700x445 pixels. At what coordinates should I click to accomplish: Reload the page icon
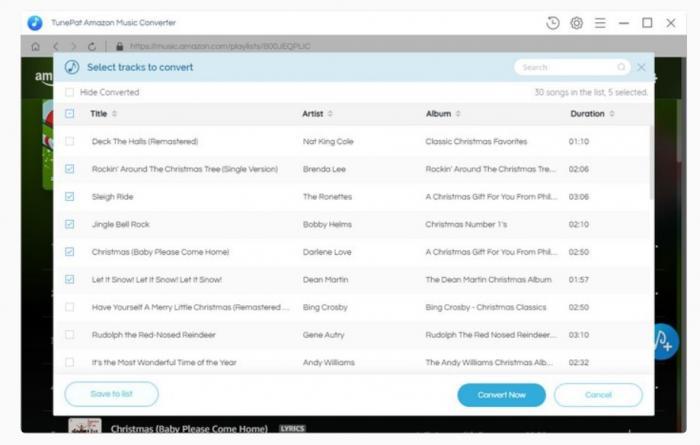pos(92,46)
